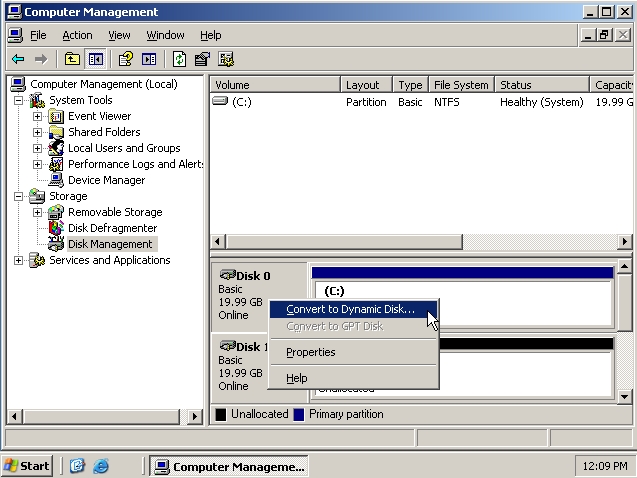Click the volume list horizontal scrollbar thumb

[x=344, y=242]
